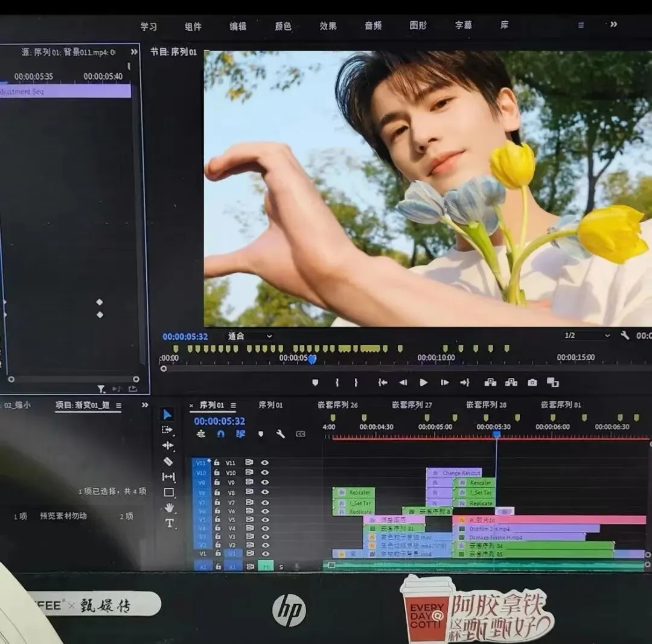
Task: Open workspace hamburger menu at top
Action: (x=581, y=25)
